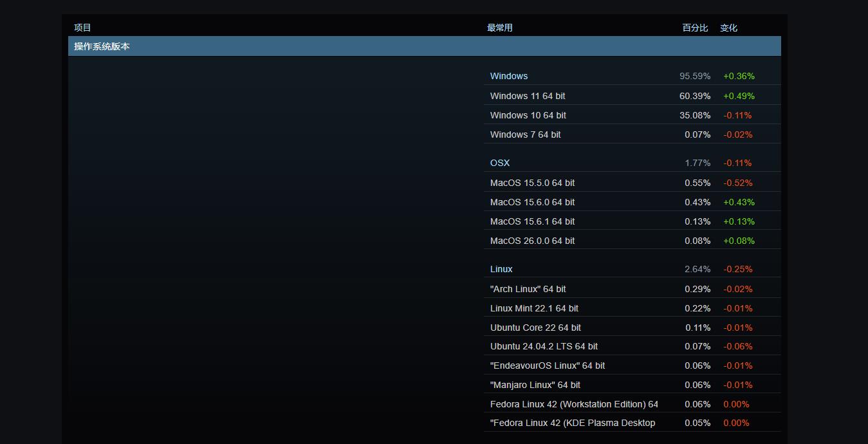Screen dimensions: 868x444
Task: Click the Linux Mint 22.1 64 bit entry
Action: pos(534,308)
